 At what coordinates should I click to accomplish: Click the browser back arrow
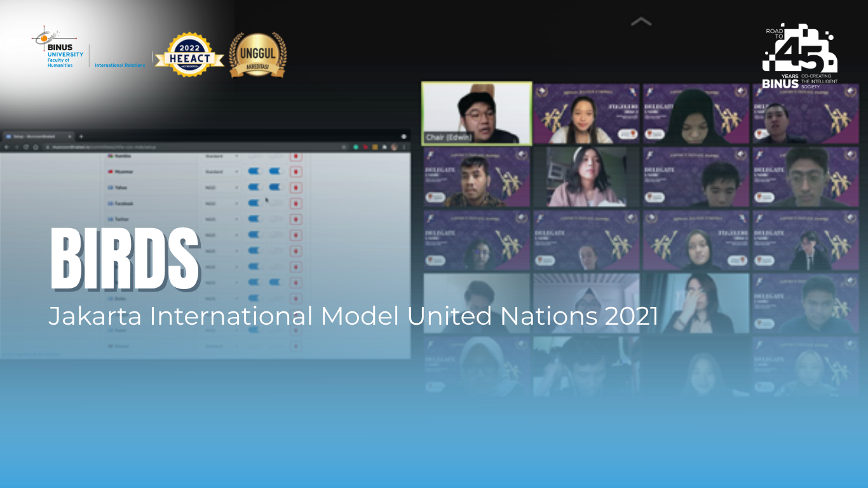click(7, 147)
